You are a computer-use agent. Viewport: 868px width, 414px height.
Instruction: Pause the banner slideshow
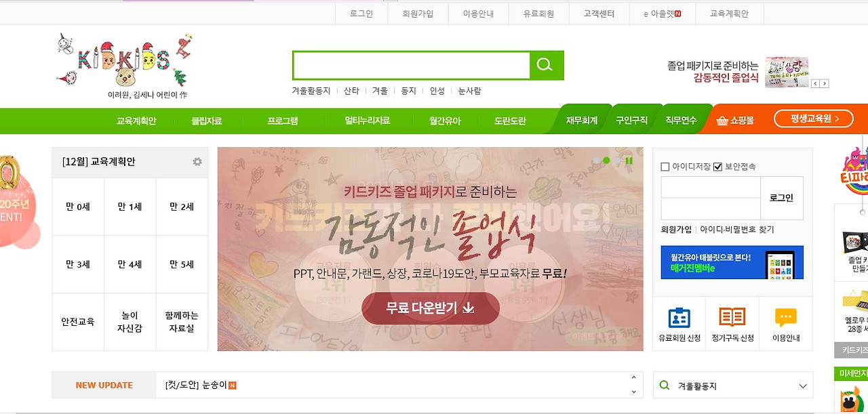pos(629,161)
